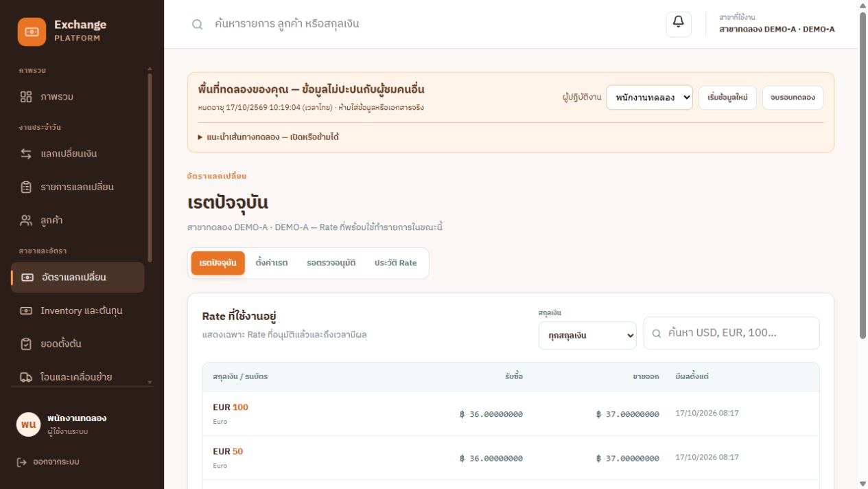Click the EUR 100 row label
This screenshot has height=489, width=868.
coord(231,407)
